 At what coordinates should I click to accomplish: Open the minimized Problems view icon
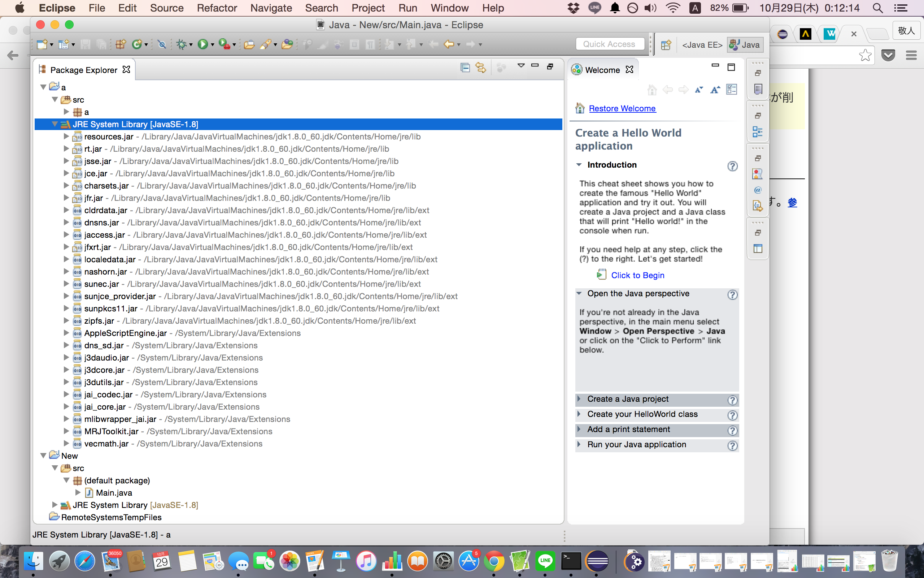[x=758, y=174]
